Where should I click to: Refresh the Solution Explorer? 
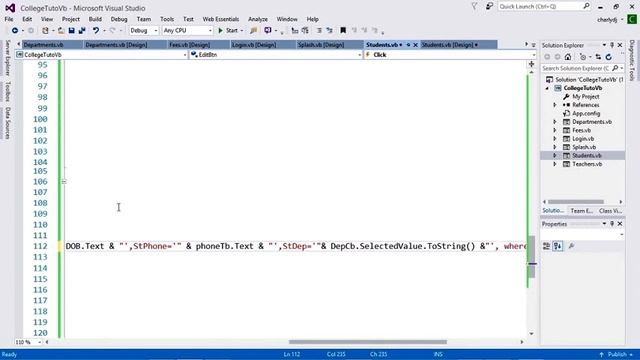pyautogui.click(x=609, y=57)
